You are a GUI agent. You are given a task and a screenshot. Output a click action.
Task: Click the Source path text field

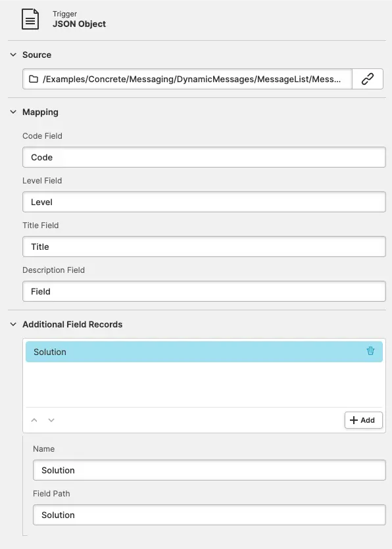(187, 79)
